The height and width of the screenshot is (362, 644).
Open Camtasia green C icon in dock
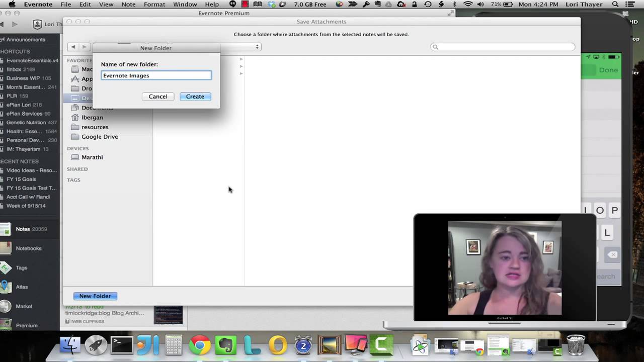381,345
